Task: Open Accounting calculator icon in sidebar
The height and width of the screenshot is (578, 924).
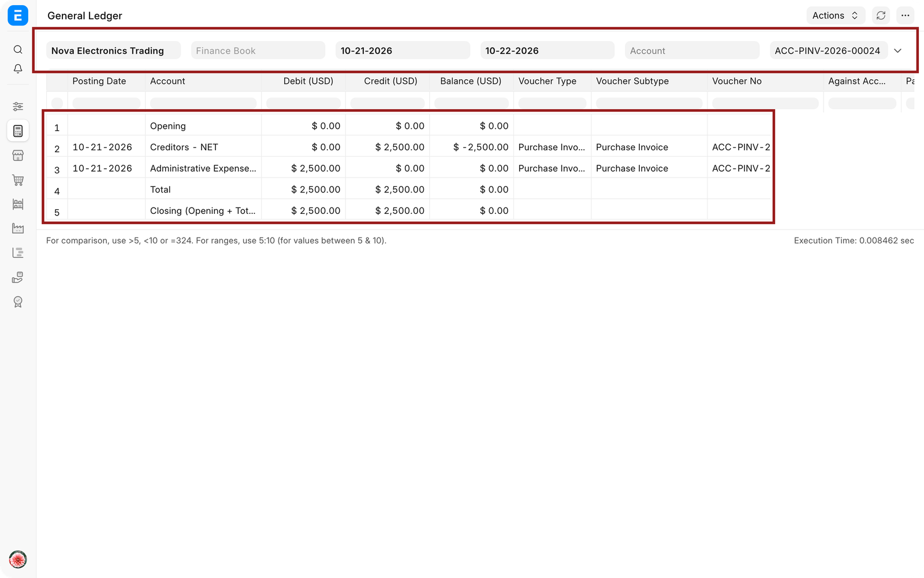Action: [18, 131]
